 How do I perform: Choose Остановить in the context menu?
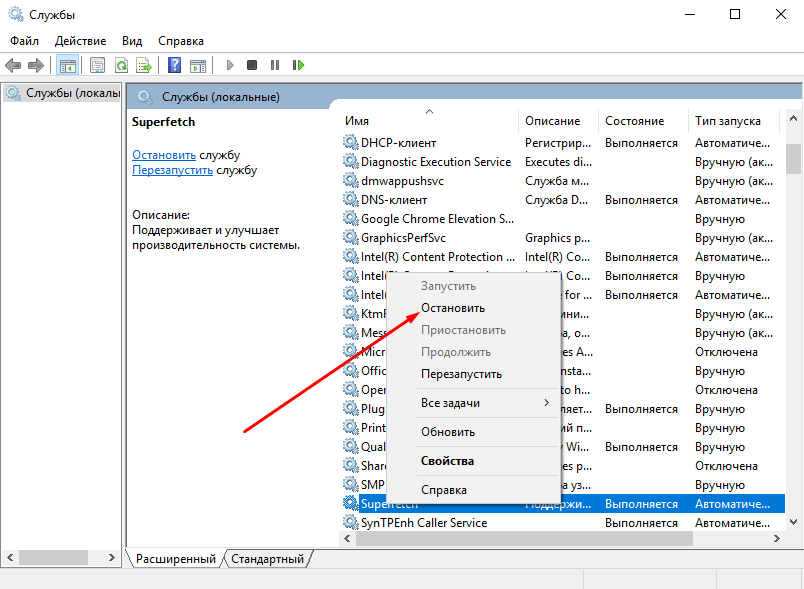[x=472, y=308]
